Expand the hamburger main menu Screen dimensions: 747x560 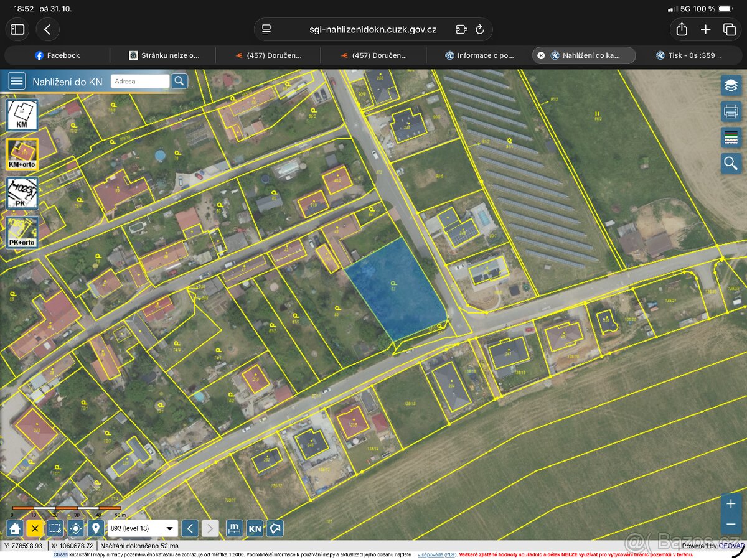pyautogui.click(x=16, y=81)
